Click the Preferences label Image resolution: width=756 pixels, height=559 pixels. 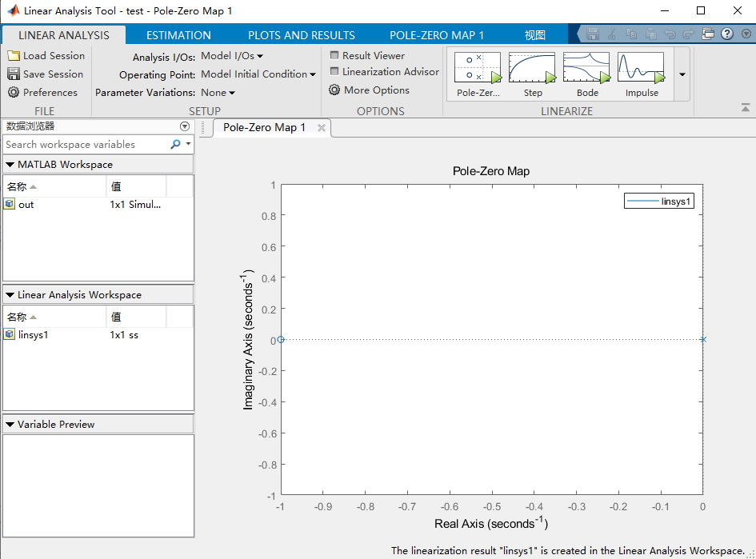pyautogui.click(x=50, y=93)
